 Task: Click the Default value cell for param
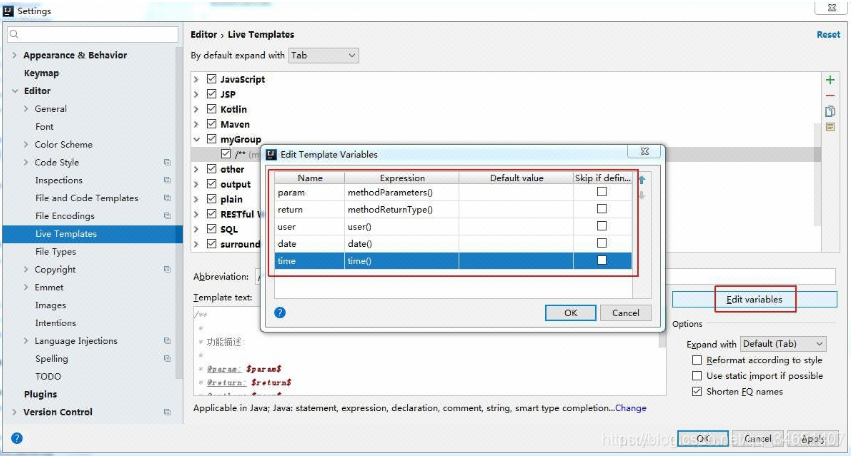[516, 192]
